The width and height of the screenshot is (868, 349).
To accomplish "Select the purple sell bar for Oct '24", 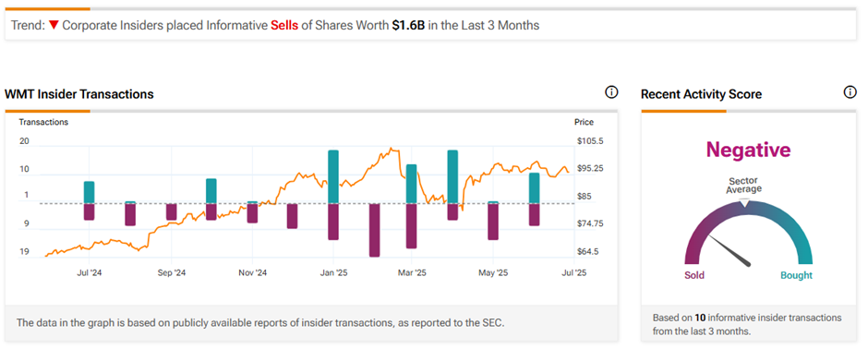I will 211,211.
